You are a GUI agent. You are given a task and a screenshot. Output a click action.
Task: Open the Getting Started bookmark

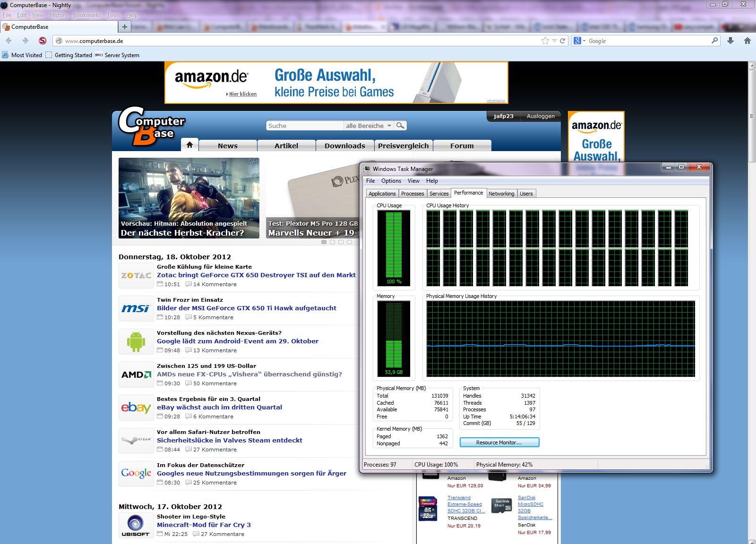[69, 55]
